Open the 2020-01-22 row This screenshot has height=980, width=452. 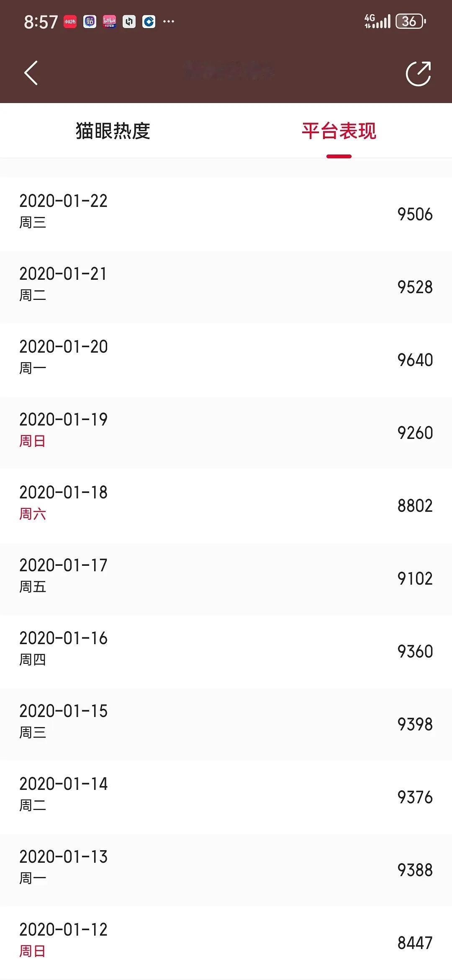tap(226, 214)
